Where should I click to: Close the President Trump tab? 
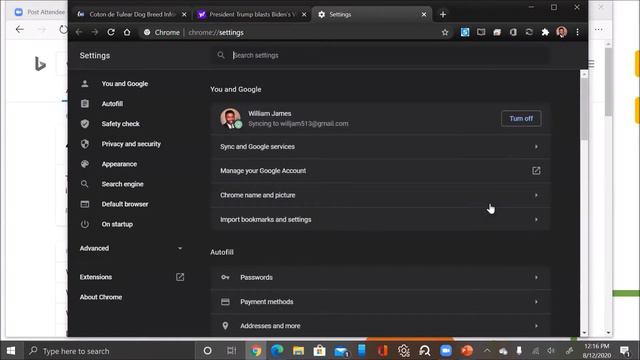click(x=304, y=14)
